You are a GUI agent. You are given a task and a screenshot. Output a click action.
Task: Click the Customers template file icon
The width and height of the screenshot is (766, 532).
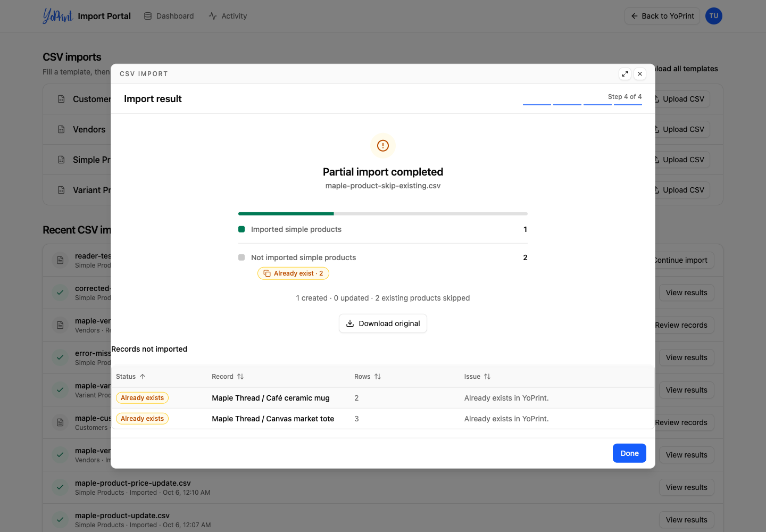61,99
